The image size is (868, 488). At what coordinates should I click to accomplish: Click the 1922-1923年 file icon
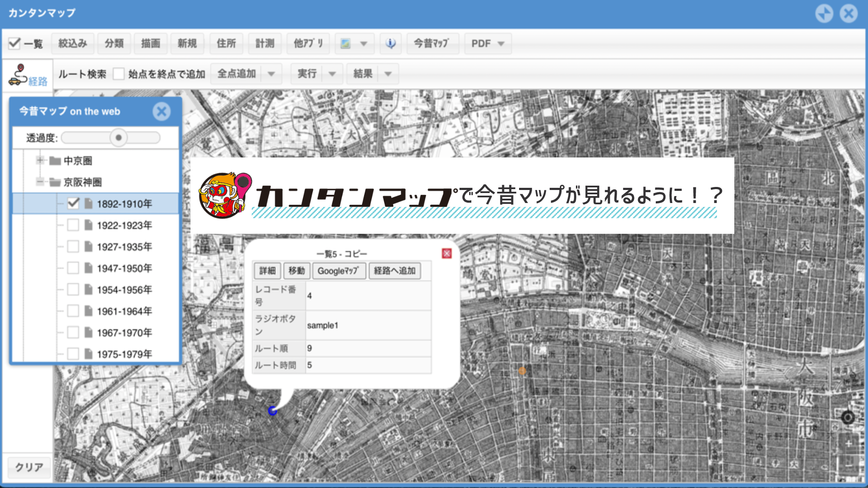[89, 225]
